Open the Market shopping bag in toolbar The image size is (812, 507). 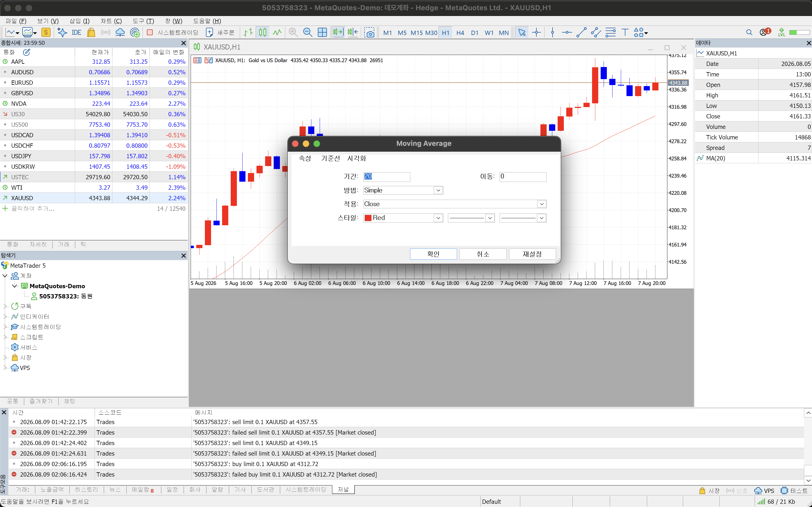point(91,33)
